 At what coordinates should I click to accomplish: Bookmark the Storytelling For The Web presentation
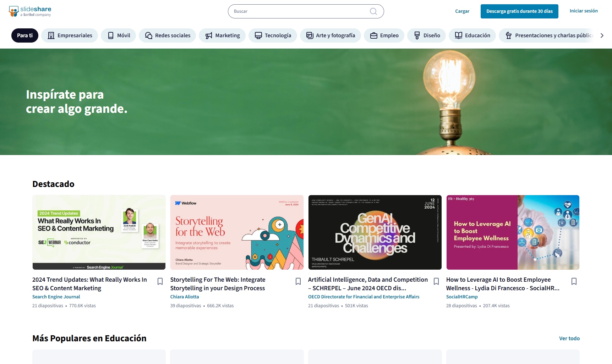point(298,281)
